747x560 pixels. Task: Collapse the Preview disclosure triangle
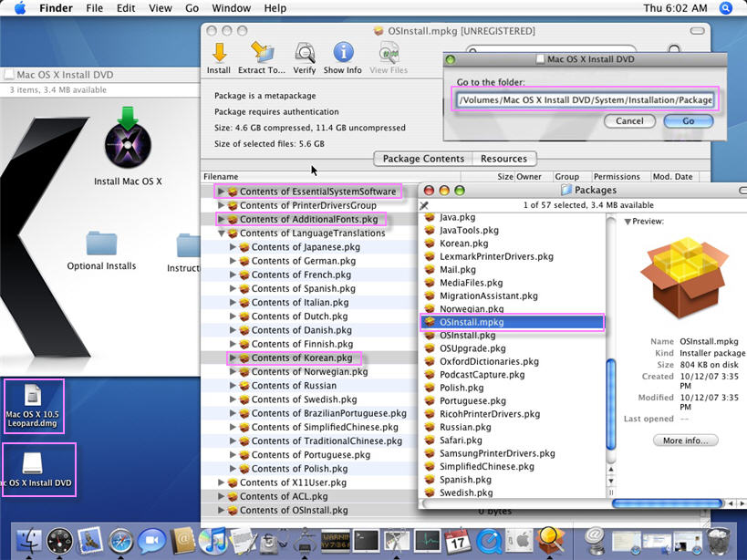click(x=628, y=222)
